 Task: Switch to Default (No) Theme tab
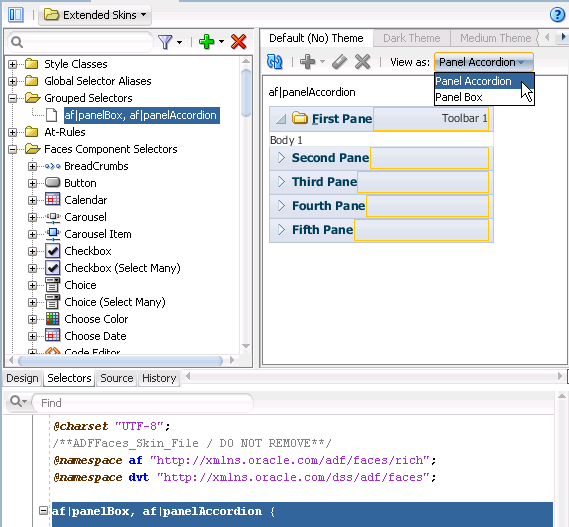(316, 38)
